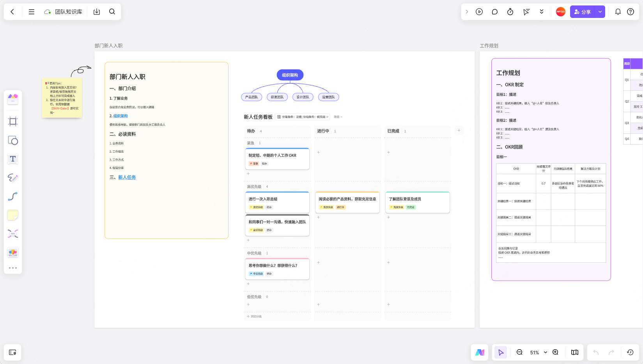Open the timer tool
The image size is (643, 364).
pyautogui.click(x=510, y=12)
